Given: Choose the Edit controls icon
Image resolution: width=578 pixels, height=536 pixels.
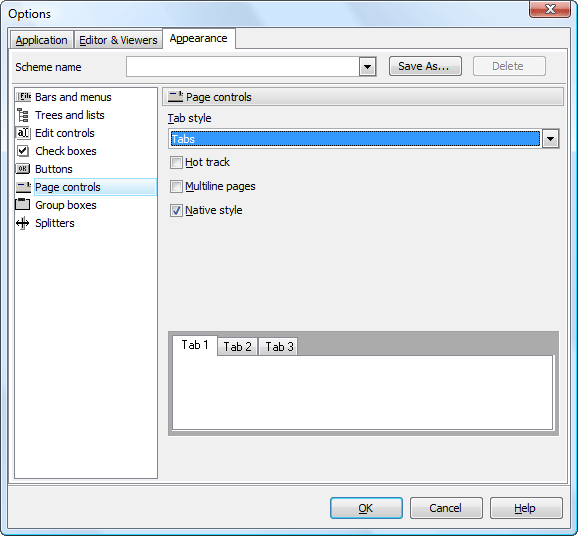Looking at the screenshot, I should [23, 133].
